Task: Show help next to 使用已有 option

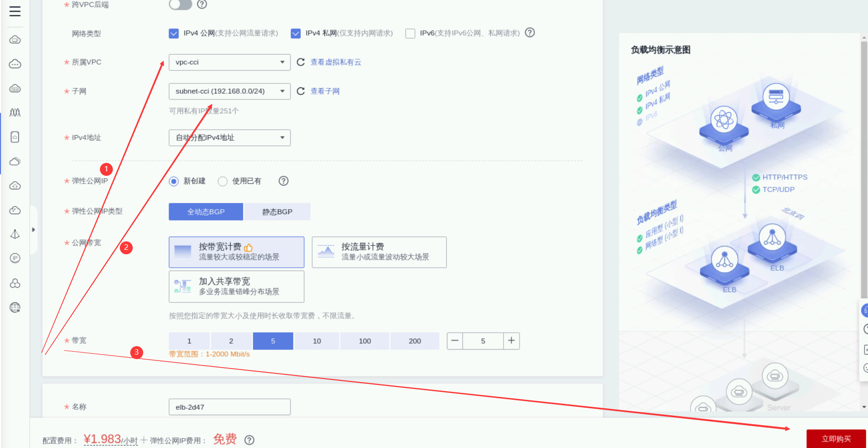Action: [283, 181]
